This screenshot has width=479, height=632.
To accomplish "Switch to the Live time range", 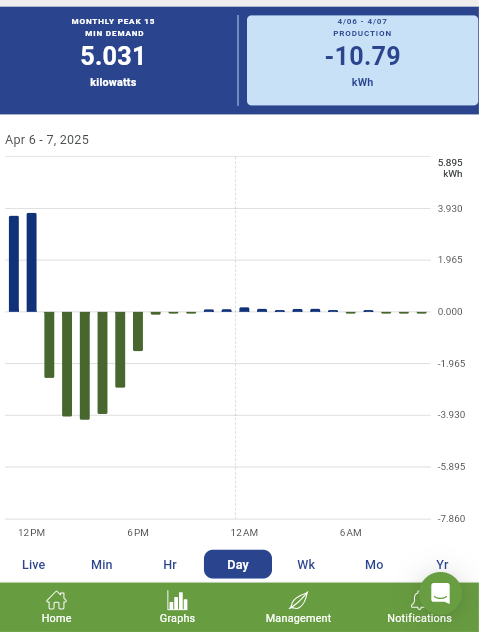I will 33,564.
